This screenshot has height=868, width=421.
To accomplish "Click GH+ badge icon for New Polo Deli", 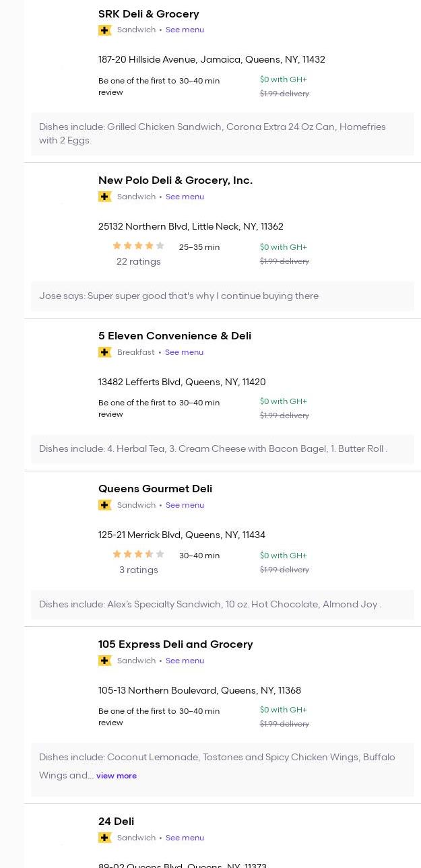I will (104, 197).
